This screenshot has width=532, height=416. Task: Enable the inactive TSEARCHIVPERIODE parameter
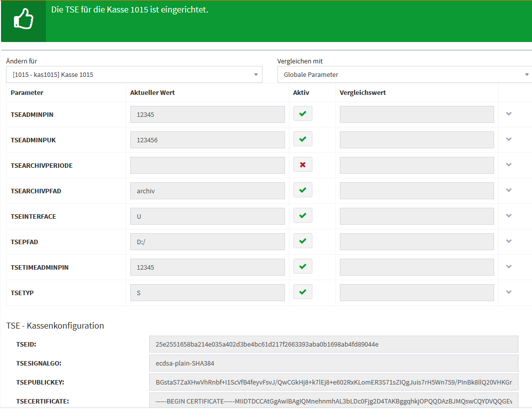(302, 165)
